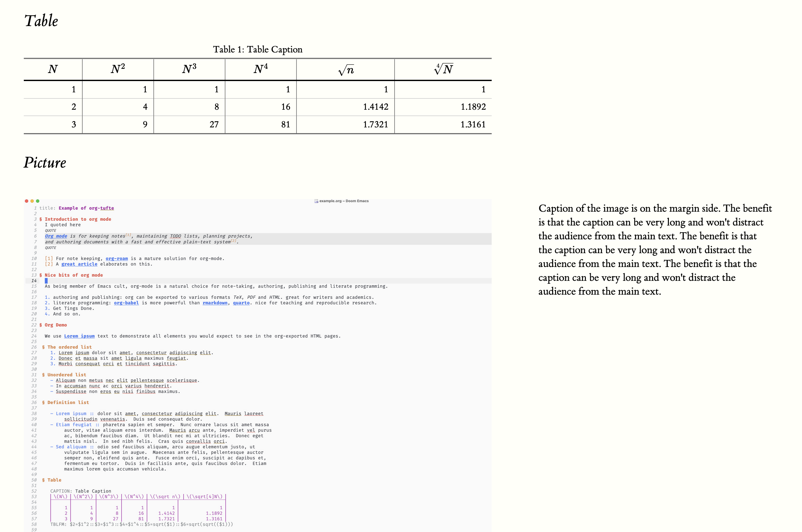Click the N² column header in rendered table
The image size is (802, 532).
(x=118, y=69)
